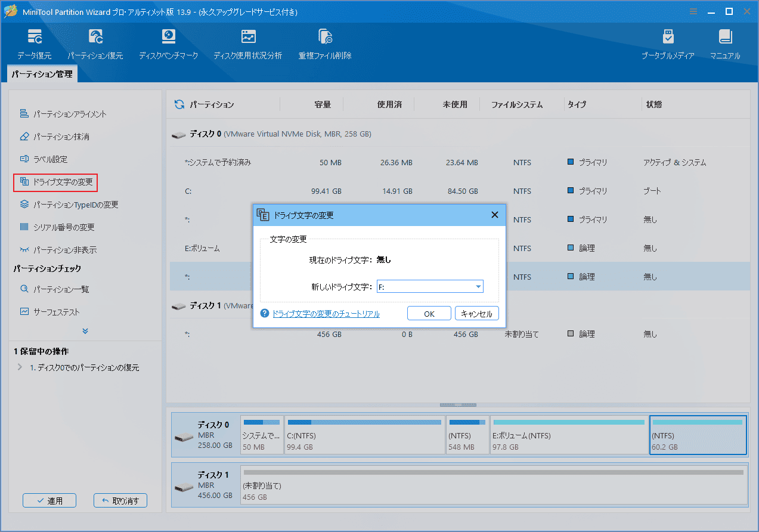
Task: Sort by the タイプ column header
Action: point(577,104)
